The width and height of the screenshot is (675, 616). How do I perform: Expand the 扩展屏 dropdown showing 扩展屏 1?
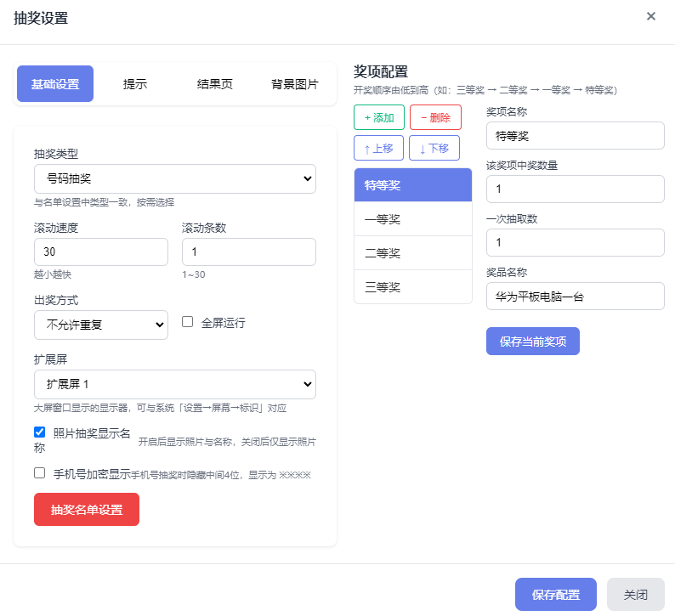pyautogui.click(x=175, y=384)
